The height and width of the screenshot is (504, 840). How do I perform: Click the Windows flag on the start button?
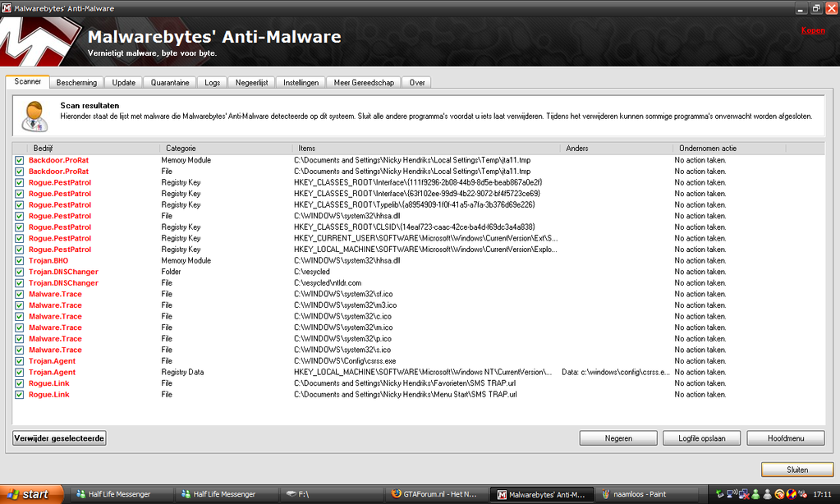click(13, 494)
